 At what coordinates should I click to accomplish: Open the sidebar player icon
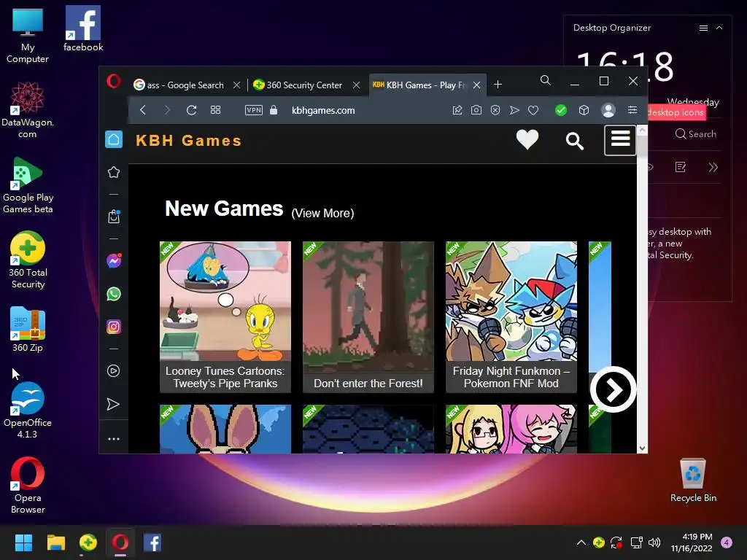click(x=113, y=371)
